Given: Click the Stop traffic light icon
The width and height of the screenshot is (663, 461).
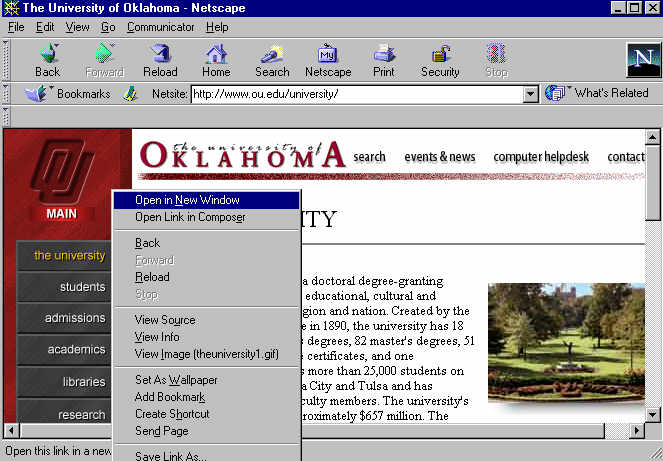Looking at the screenshot, I should pyautogui.click(x=496, y=54).
